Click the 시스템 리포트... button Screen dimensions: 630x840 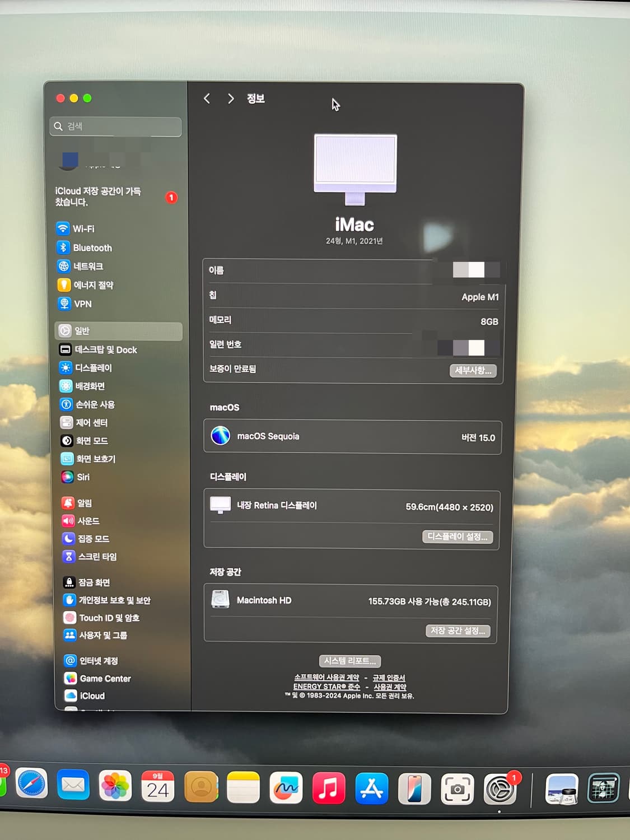[350, 661]
